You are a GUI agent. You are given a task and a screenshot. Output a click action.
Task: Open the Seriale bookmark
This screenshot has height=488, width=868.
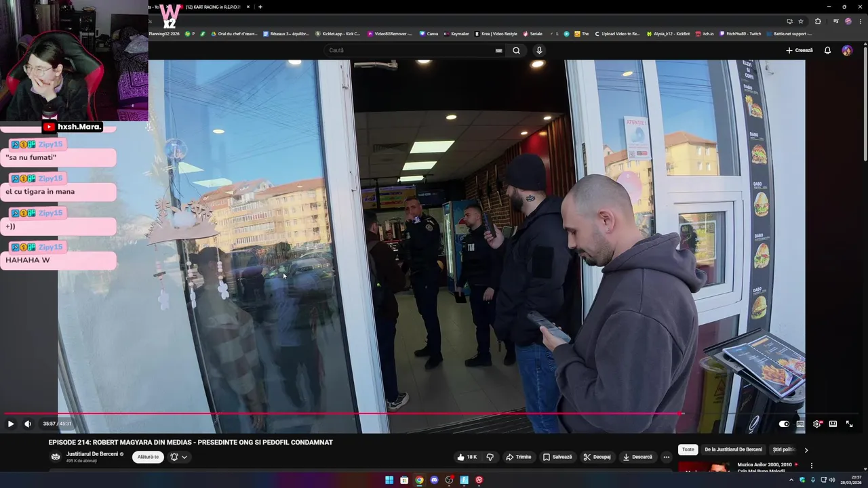coord(532,34)
